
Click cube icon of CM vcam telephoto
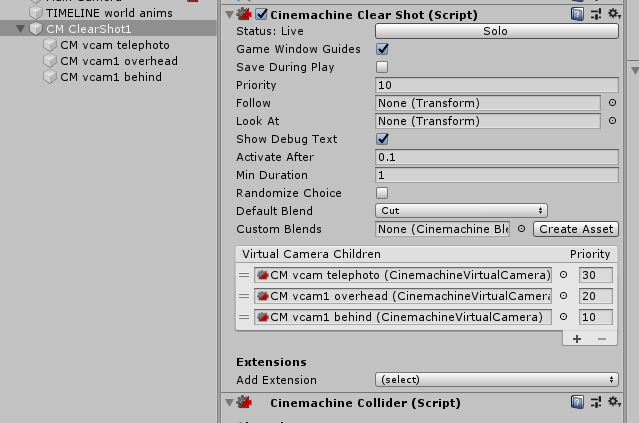(x=50, y=45)
